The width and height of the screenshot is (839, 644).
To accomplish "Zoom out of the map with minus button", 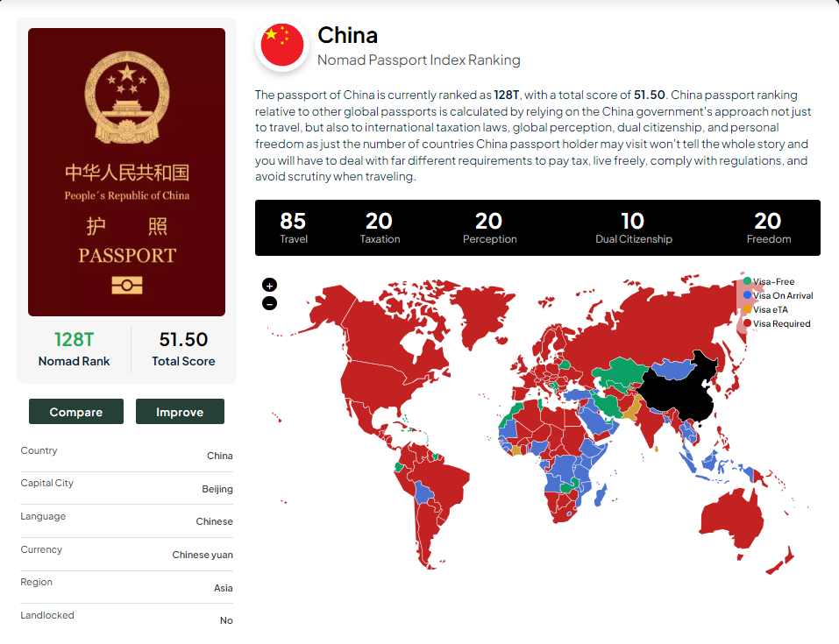I will coord(270,303).
